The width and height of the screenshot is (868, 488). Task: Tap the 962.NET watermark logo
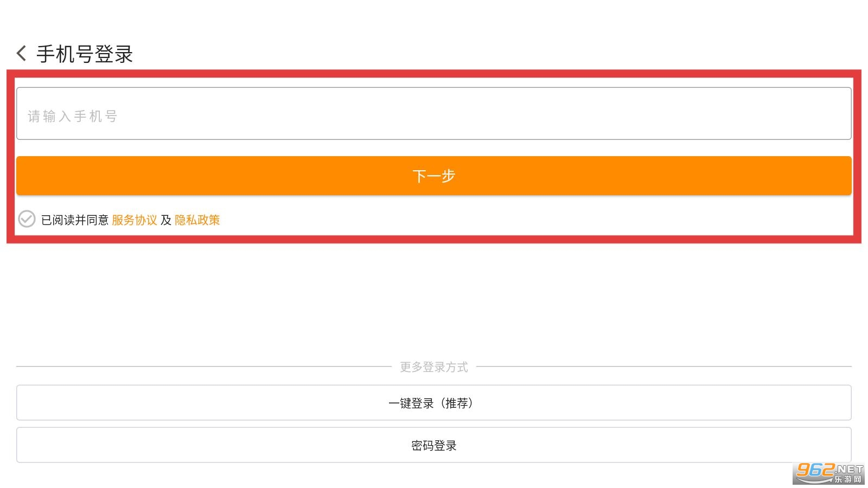click(828, 473)
